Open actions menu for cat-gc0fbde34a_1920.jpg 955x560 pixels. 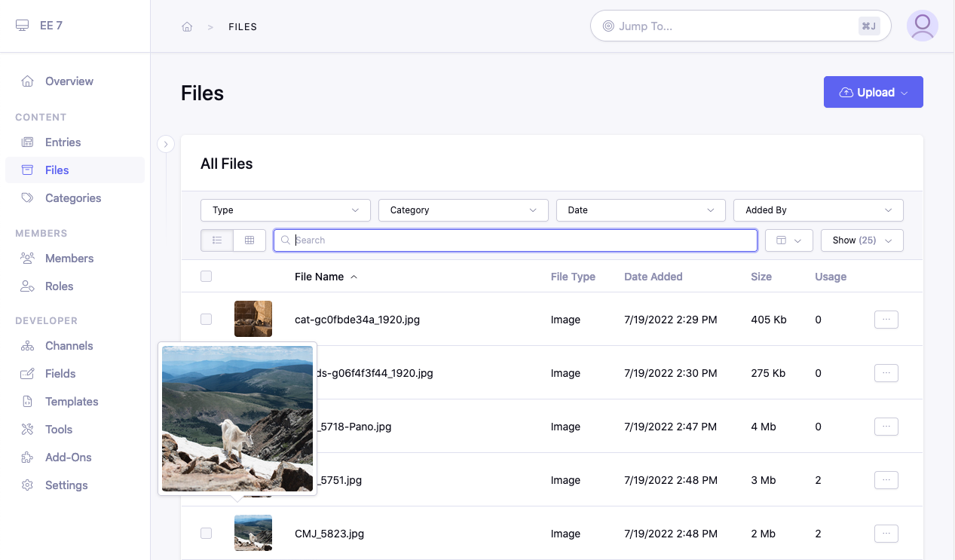click(x=886, y=320)
